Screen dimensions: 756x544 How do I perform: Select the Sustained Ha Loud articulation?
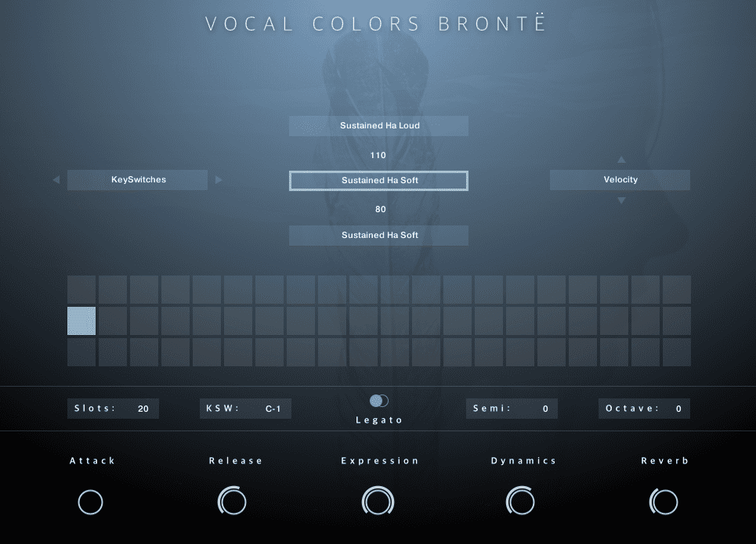point(378,126)
